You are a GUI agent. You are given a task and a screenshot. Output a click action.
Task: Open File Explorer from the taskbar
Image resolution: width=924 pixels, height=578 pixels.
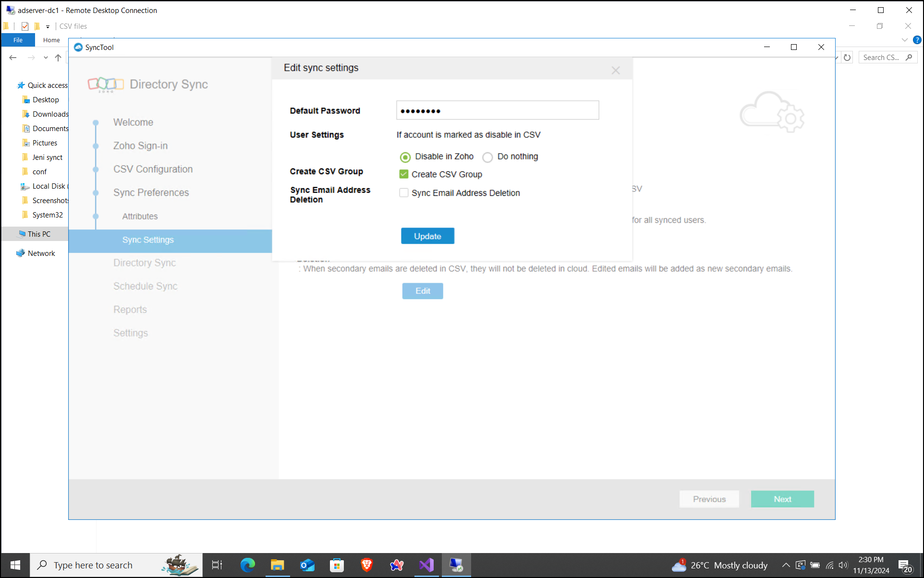coord(277,565)
